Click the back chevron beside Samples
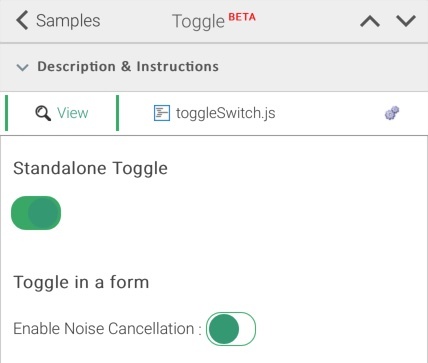Viewport: 428px width, 363px height. click(22, 20)
